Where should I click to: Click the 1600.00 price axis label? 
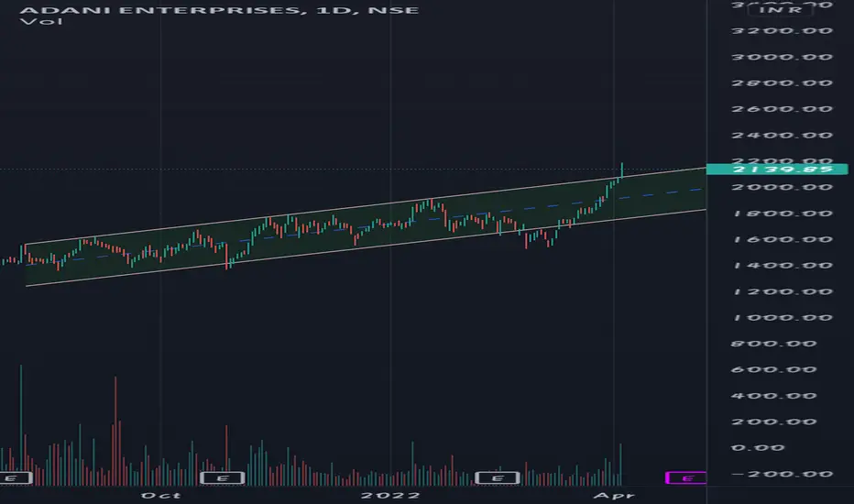(x=782, y=239)
